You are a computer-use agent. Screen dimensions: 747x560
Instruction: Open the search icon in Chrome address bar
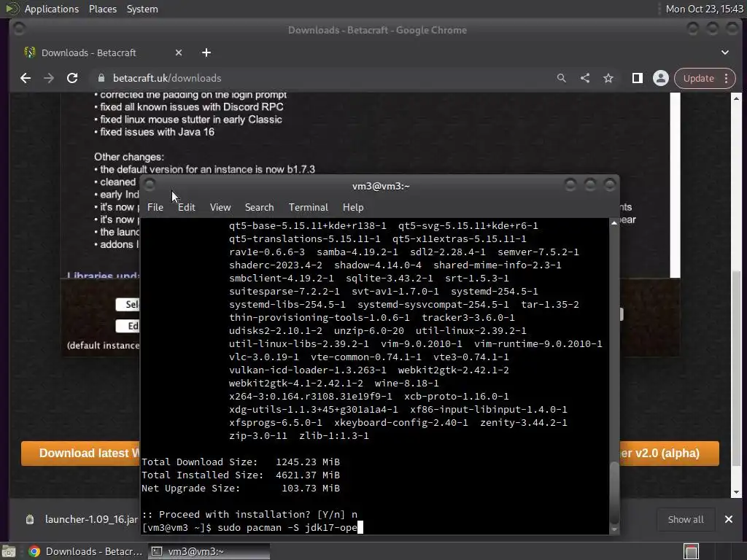pyautogui.click(x=562, y=78)
